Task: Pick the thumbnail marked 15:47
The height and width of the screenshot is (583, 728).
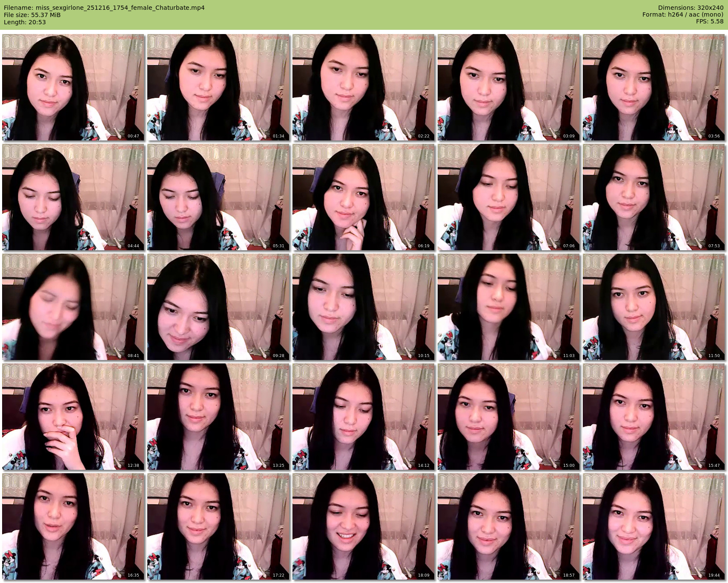Action: 653,417
